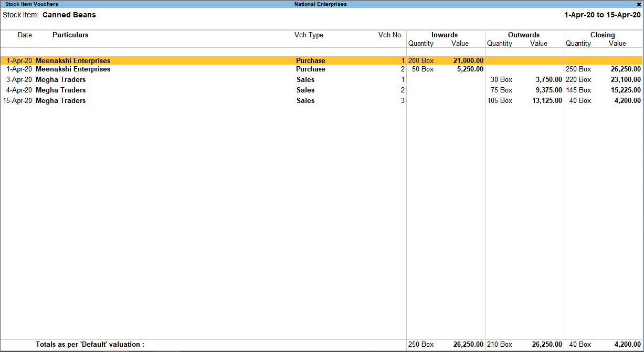Screen dimensions: 644x352
Task: Click the Vch No. column header
Action: tap(390, 35)
